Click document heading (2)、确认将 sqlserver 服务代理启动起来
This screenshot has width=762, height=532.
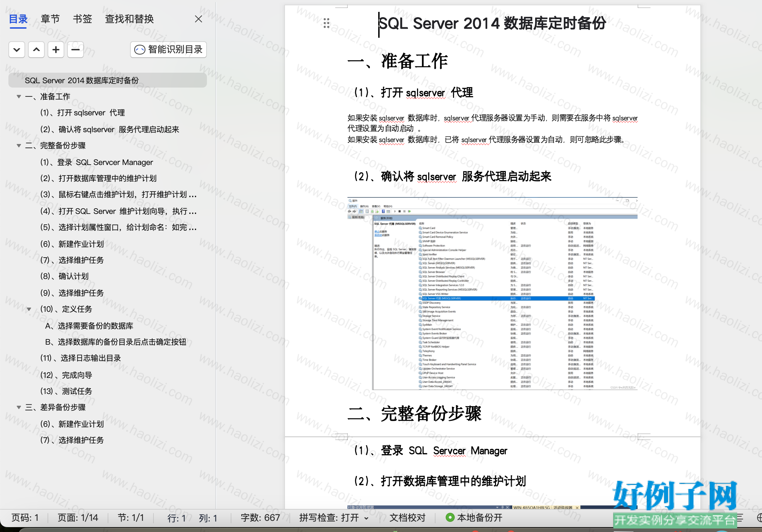(x=452, y=177)
